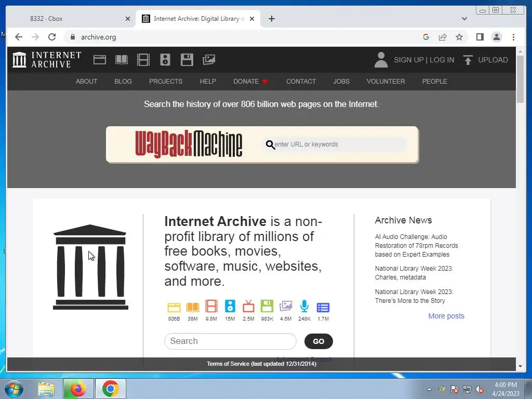Image resolution: width=532 pixels, height=399 pixels.
Task: Click the Share this page icon in address bar
Action: [443, 37]
